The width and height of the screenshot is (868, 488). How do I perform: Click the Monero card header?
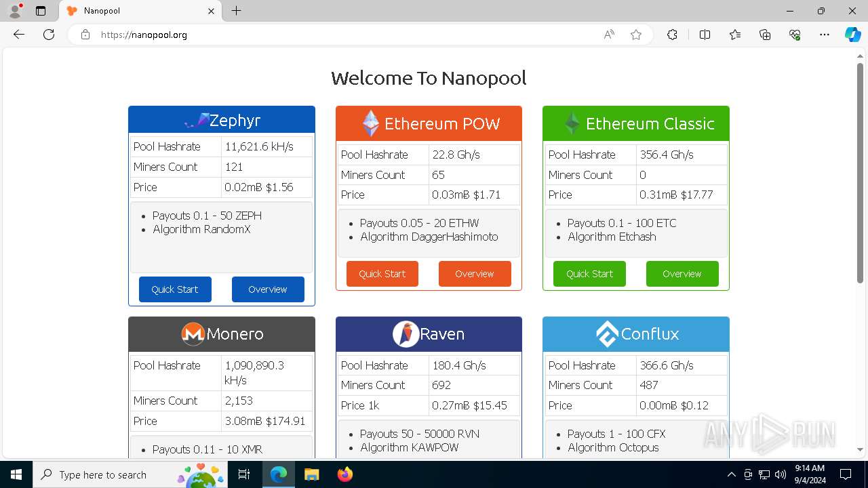222,334
